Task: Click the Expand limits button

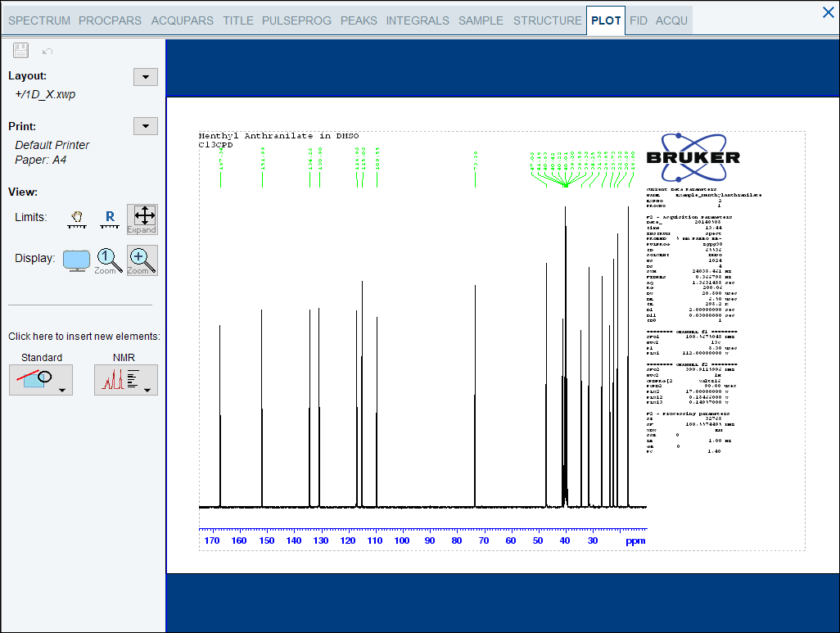Action: coord(142,219)
